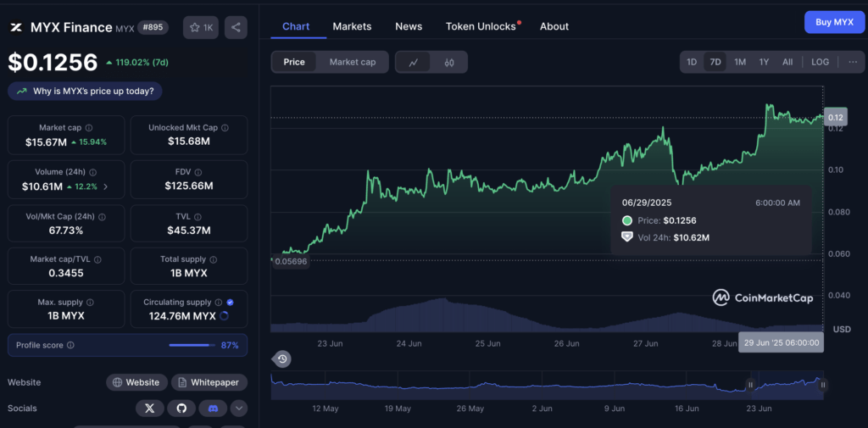Image resolution: width=868 pixels, height=428 pixels.
Task: Open the About tab
Action: point(554,26)
